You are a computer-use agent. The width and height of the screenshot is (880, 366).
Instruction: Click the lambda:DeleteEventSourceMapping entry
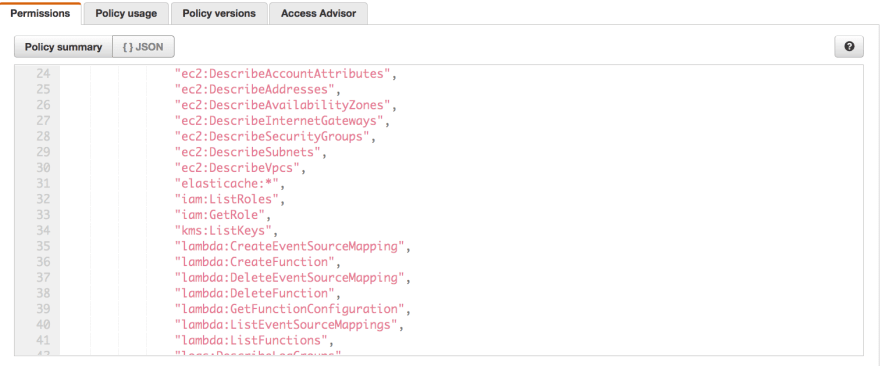293,278
